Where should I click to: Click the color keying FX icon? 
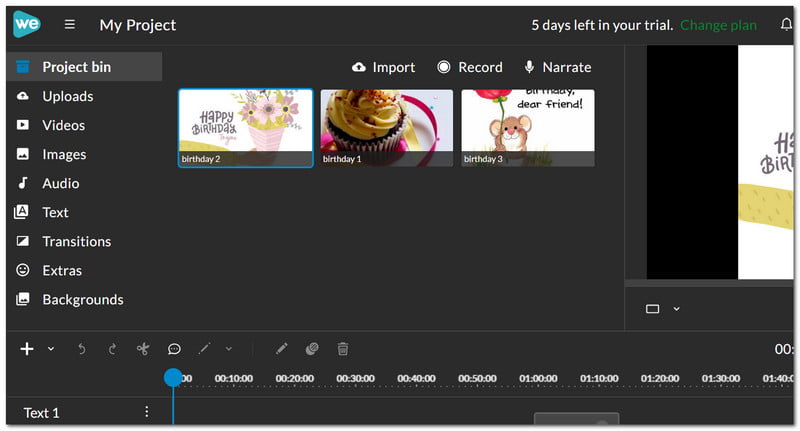coord(312,349)
